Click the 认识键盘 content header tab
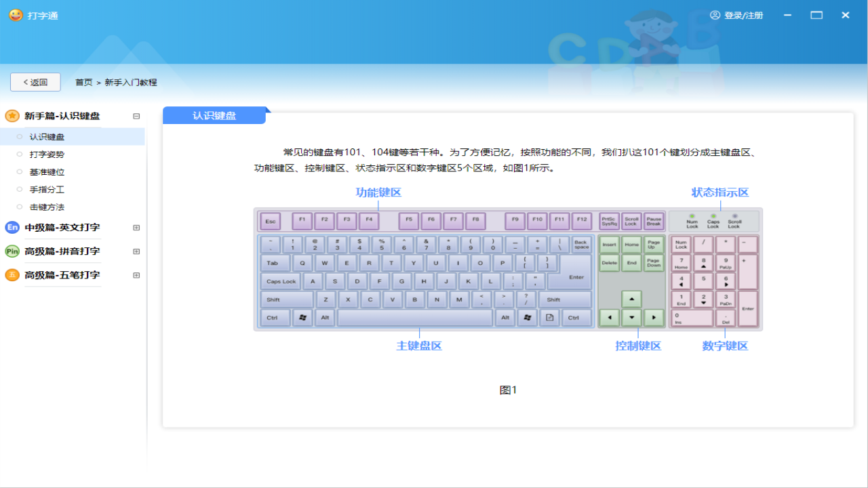This screenshot has height=488, width=868. (x=214, y=115)
